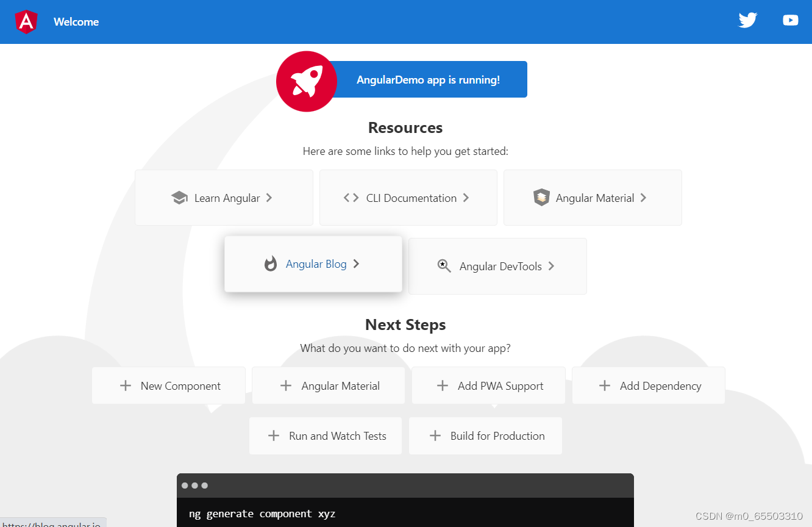
Task: Click the code brackets icon on CLI Documentation
Action: pos(351,198)
